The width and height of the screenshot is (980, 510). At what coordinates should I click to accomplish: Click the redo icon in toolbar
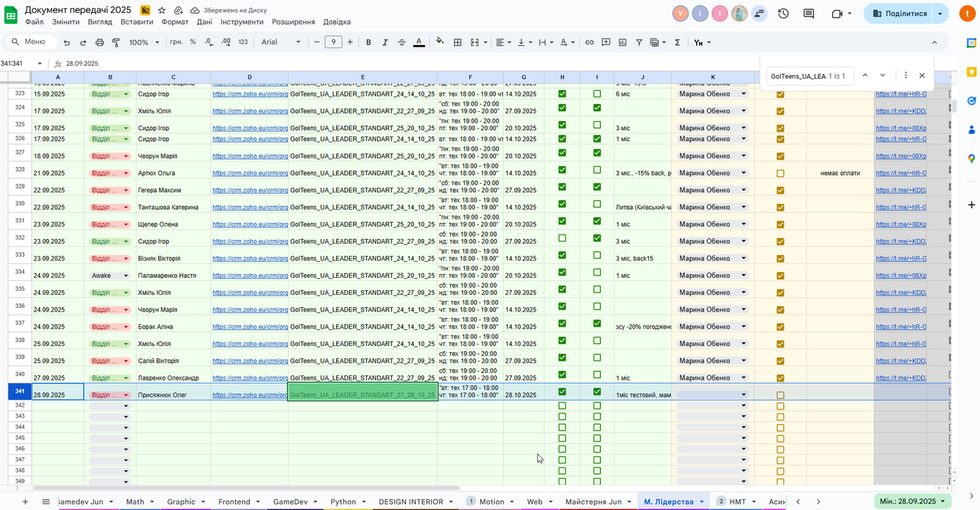click(83, 42)
